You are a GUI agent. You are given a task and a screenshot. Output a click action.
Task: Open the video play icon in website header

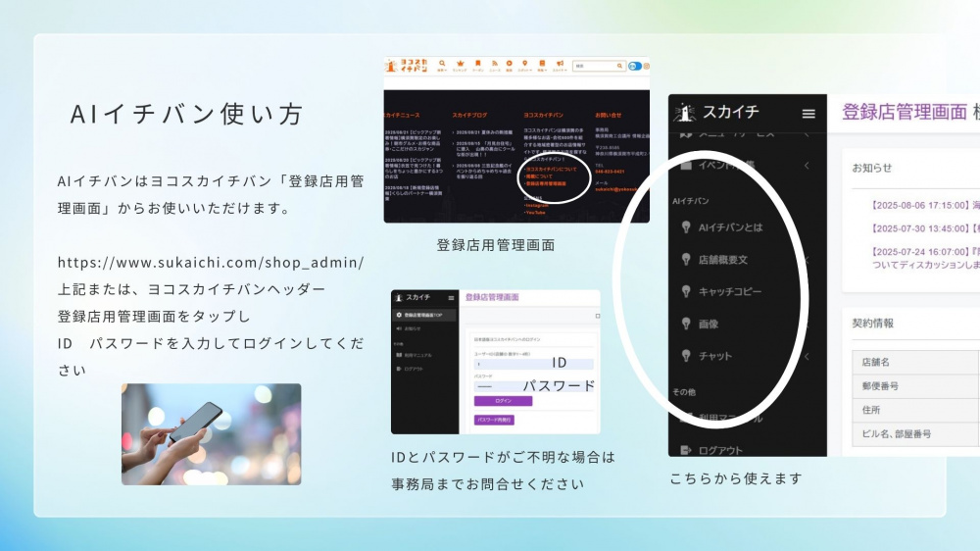(509, 65)
